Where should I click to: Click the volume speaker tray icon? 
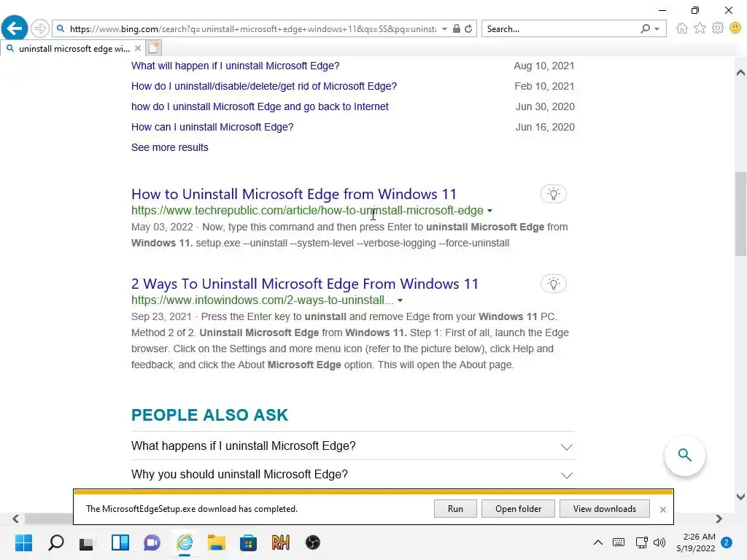(659, 542)
